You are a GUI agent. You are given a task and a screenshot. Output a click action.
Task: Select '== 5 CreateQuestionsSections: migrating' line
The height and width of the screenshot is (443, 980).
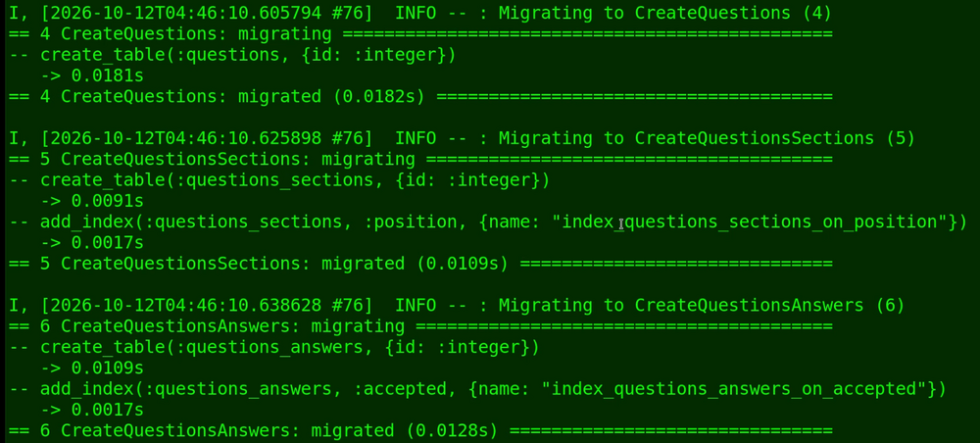pos(420,160)
